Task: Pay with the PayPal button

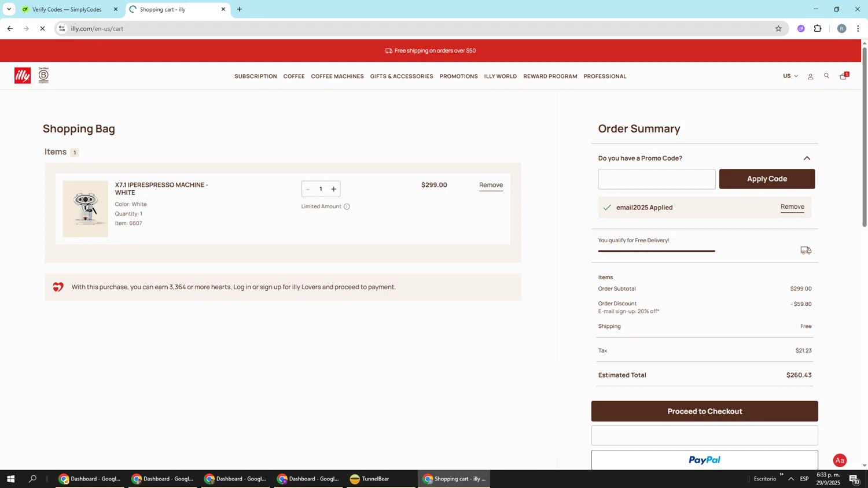Action: pyautogui.click(x=704, y=460)
